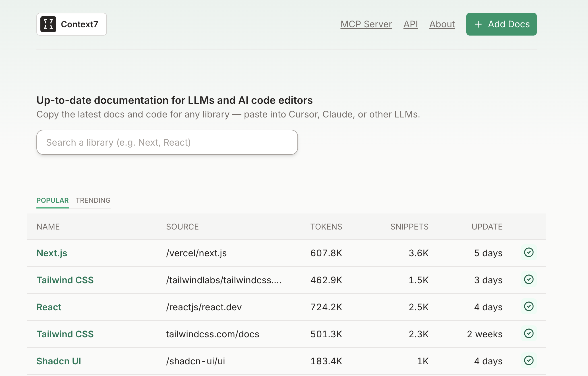Viewport: 588px width, 376px height.
Task: Open the Next.js library link
Action: (52, 253)
